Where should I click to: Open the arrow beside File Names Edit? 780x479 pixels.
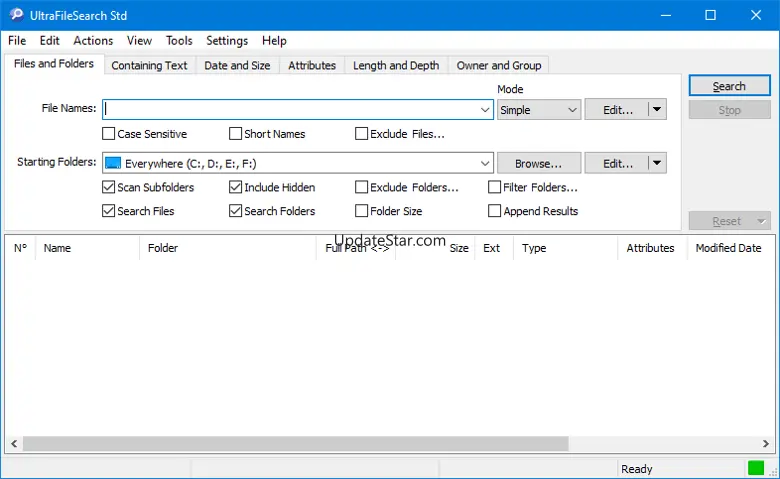[657, 109]
